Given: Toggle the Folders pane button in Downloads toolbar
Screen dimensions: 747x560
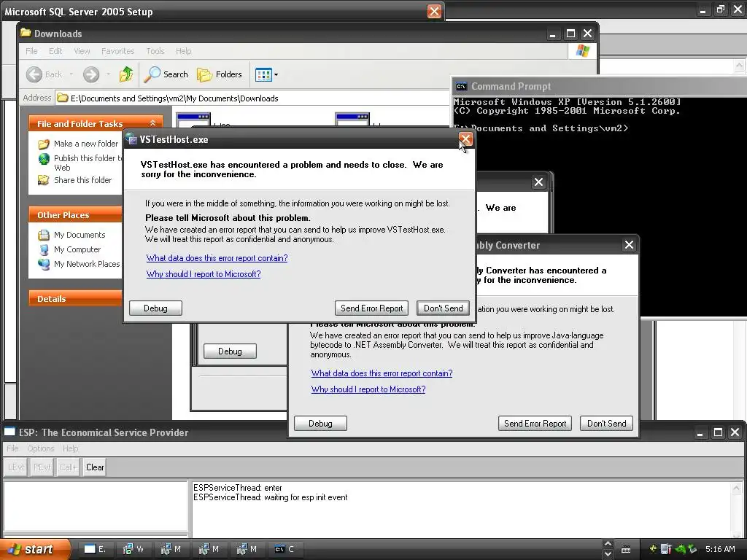Looking at the screenshot, I should tap(220, 74).
